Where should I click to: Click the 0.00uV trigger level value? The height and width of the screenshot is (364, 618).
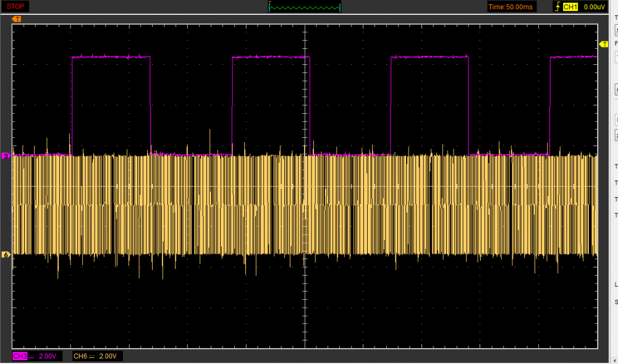coord(593,7)
